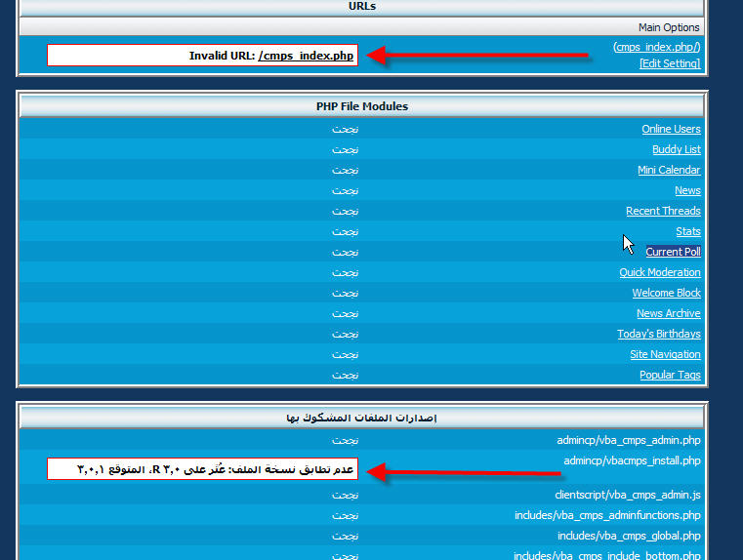Open the Today's Birthdays module

tap(658, 334)
